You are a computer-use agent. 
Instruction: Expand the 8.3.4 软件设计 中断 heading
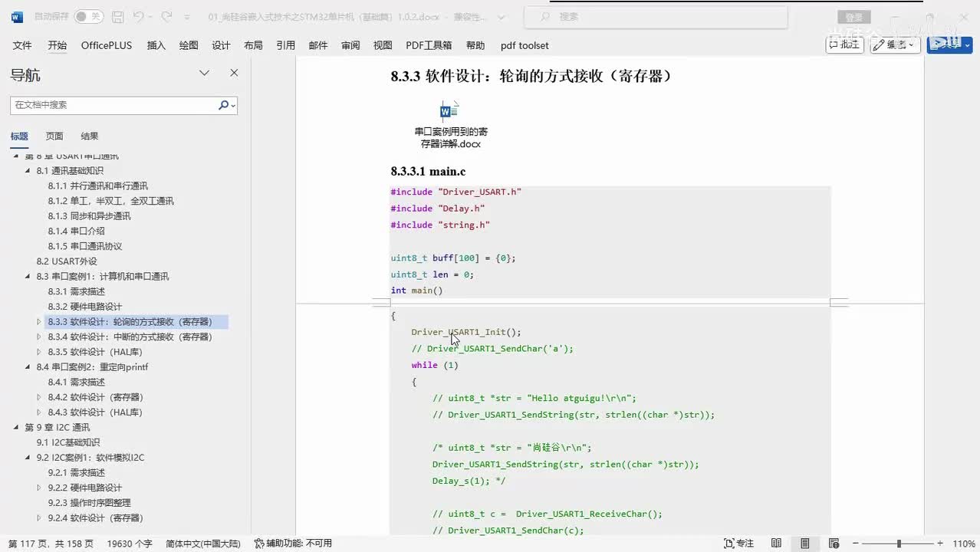[39, 337]
